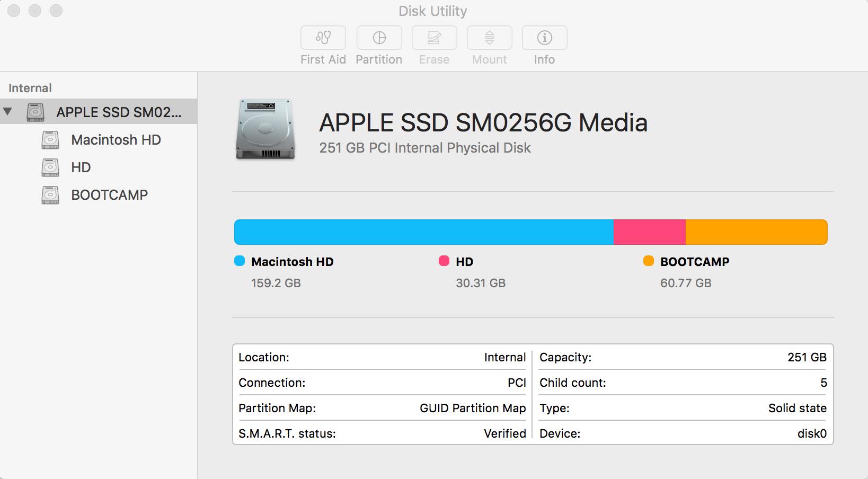Screen dimensions: 868x479
Task: Click the blue Macintosh HD bar segment
Action: [424, 232]
